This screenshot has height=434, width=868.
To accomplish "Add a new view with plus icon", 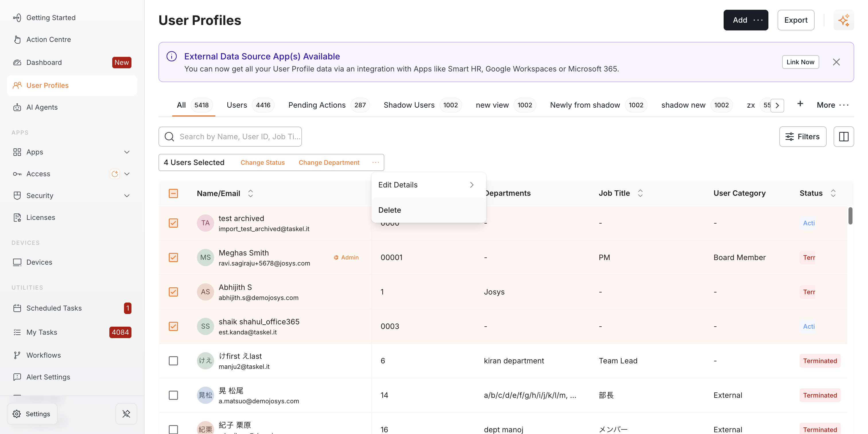I will [800, 104].
